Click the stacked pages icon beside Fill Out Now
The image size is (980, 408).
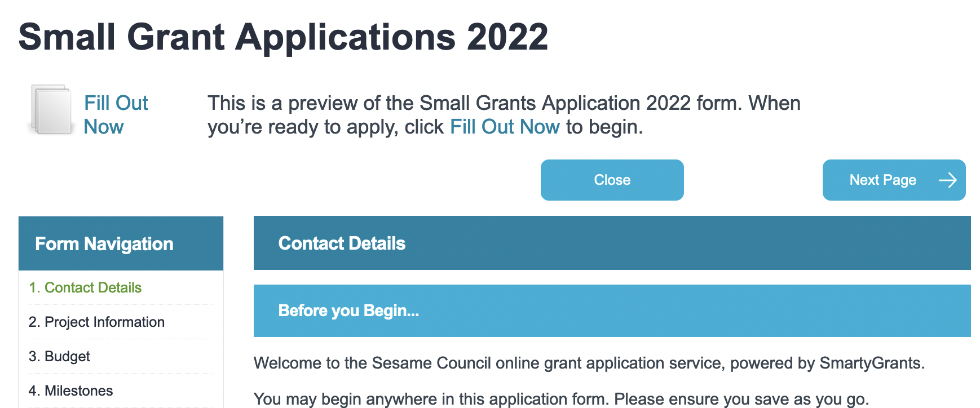52,110
